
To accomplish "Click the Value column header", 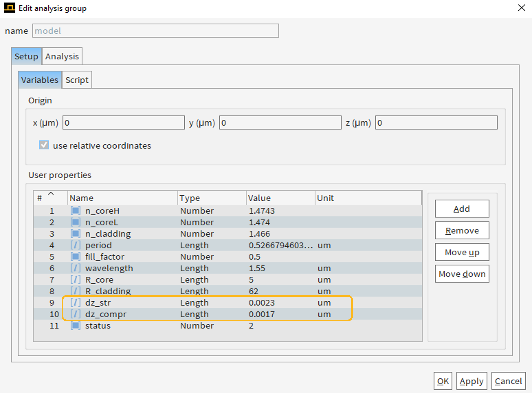I will 281,198.
